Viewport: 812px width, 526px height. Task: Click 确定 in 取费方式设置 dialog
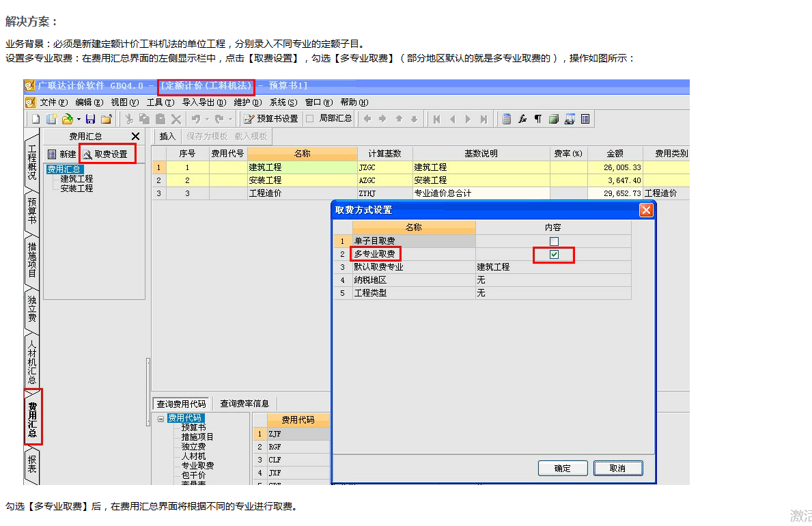[x=563, y=469]
